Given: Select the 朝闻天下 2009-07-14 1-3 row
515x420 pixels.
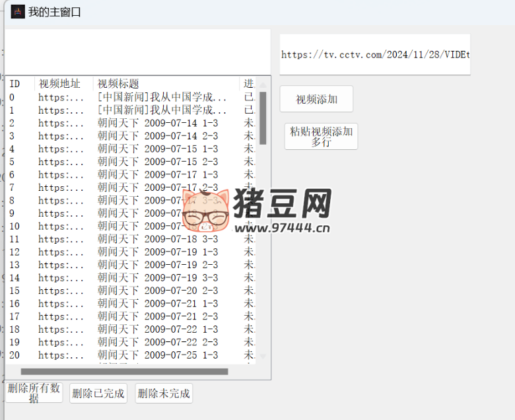Looking at the screenshot, I should pos(132,123).
